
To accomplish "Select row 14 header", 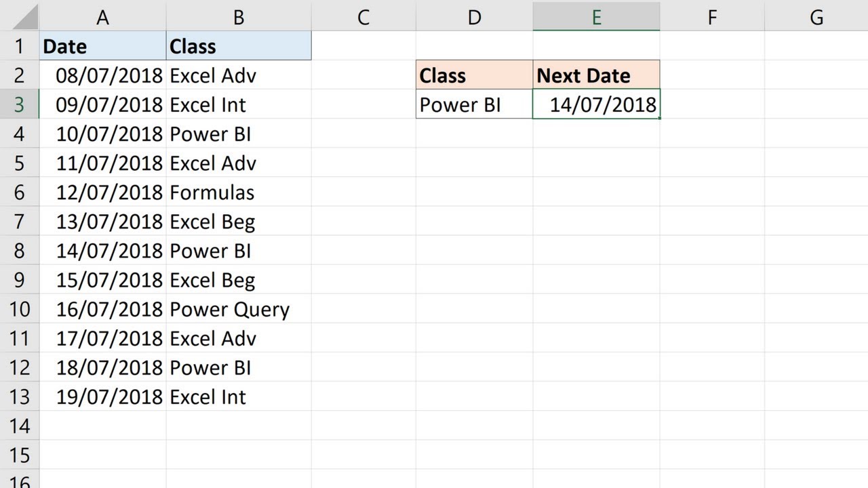I will (19, 425).
